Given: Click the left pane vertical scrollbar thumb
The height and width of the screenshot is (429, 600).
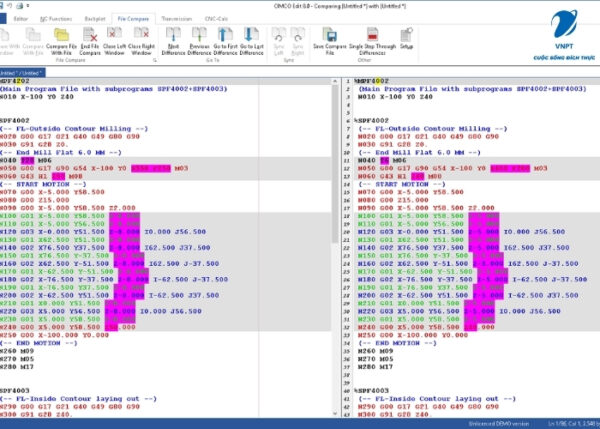Looking at the screenshot, I should (335, 165).
